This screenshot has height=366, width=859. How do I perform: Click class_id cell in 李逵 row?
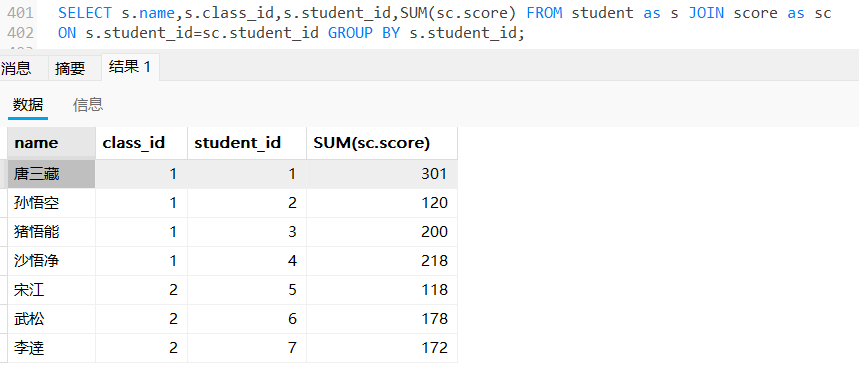pyautogui.click(x=141, y=347)
